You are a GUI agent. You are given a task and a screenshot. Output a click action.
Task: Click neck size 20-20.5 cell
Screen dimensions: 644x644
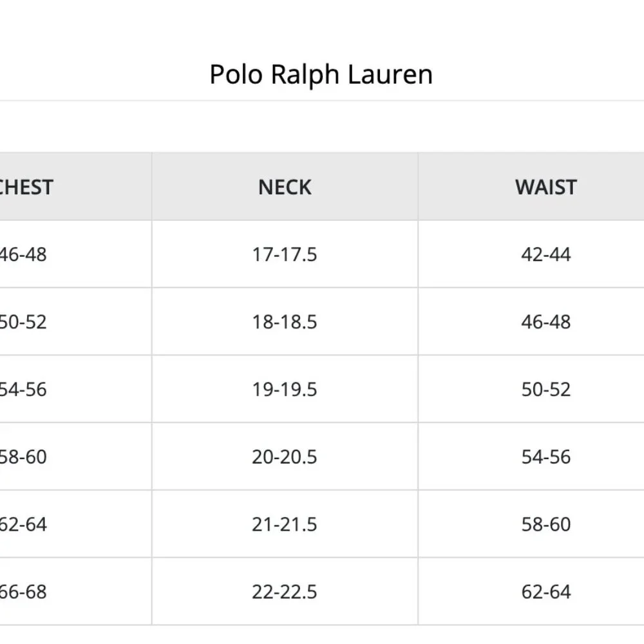click(285, 457)
